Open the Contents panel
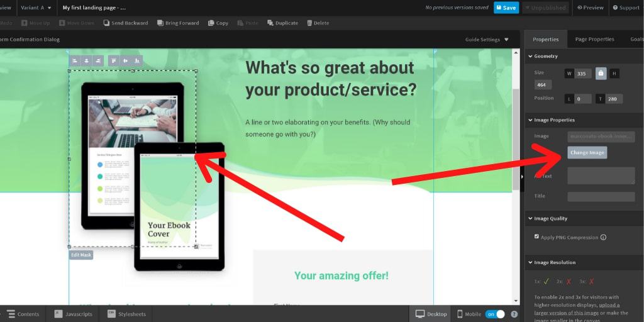This screenshot has width=644, height=322. 23,314
